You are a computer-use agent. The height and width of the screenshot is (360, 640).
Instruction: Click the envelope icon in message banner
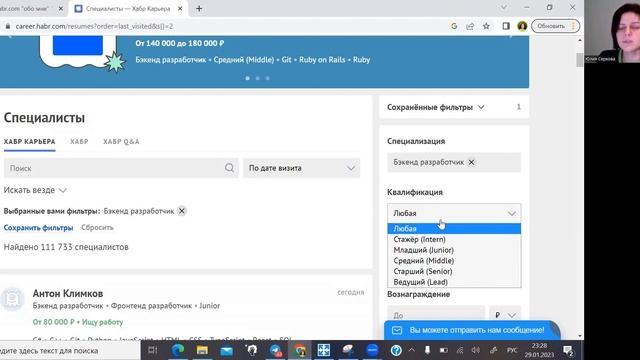(397, 330)
